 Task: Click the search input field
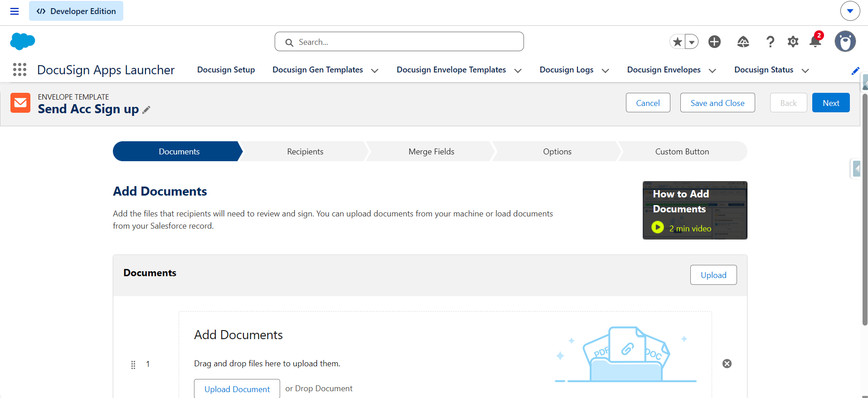click(x=399, y=42)
